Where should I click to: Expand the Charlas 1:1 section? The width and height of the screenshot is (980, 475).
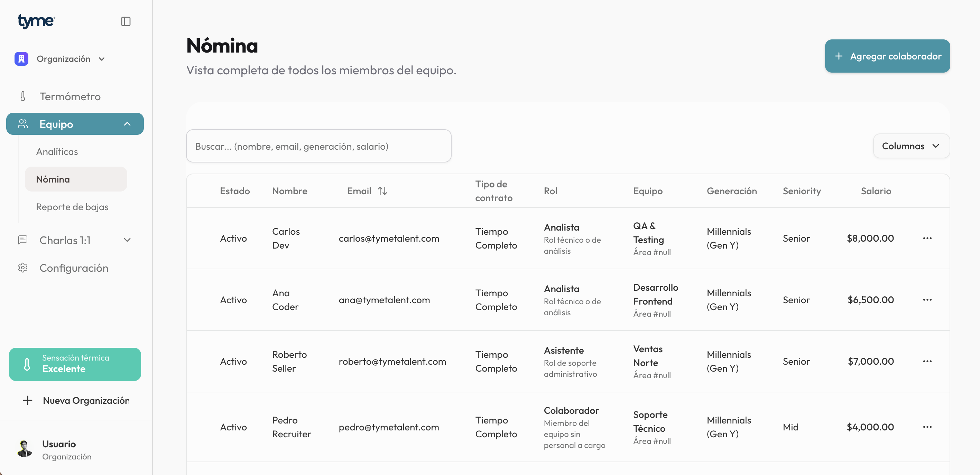point(127,240)
